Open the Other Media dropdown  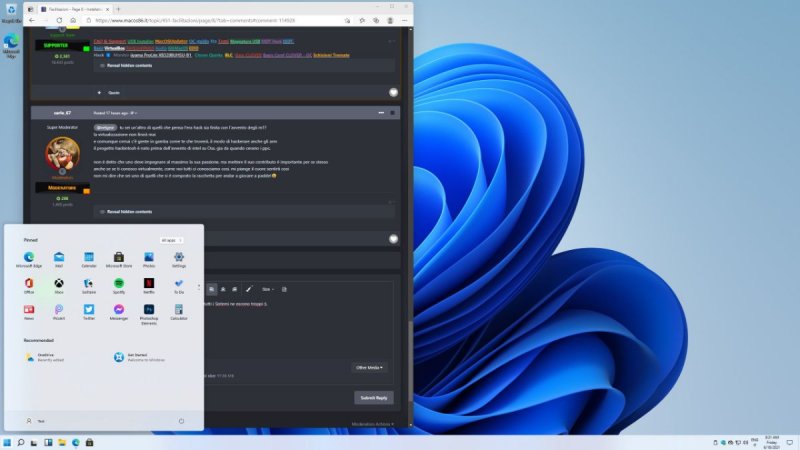pyautogui.click(x=369, y=367)
